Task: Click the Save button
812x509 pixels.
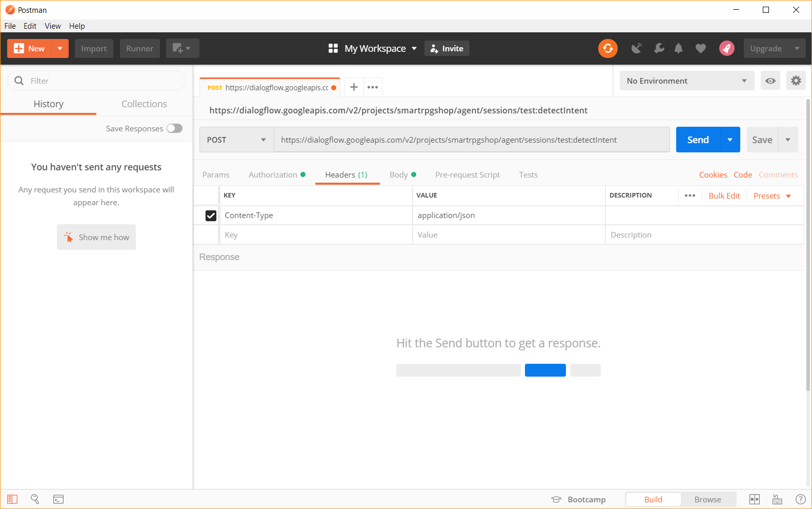Action: coord(762,140)
